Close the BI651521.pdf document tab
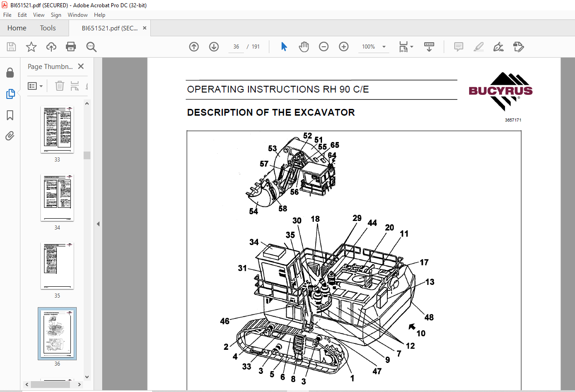Image resolution: width=575 pixels, height=392 pixels. [x=144, y=28]
